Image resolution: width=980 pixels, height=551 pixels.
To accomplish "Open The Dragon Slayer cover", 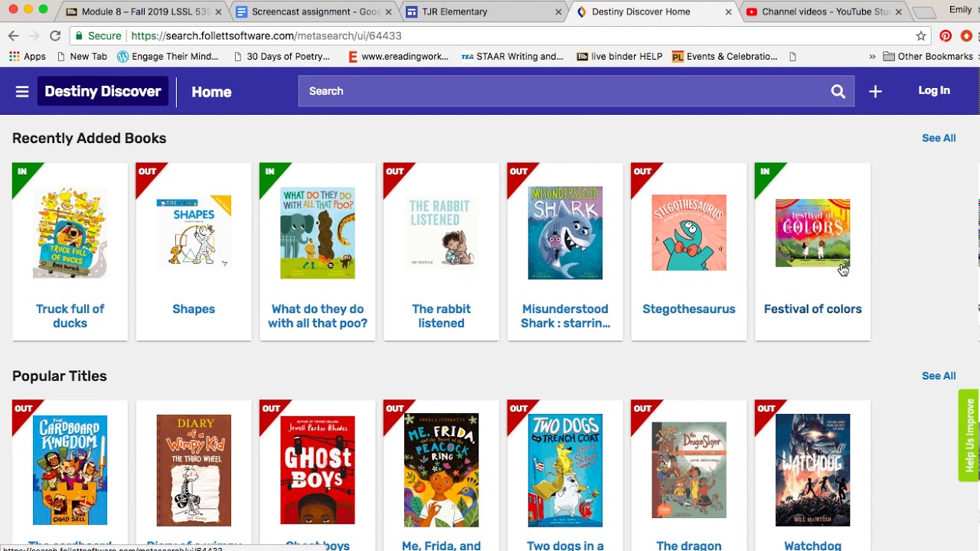I will click(x=689, y=470).
